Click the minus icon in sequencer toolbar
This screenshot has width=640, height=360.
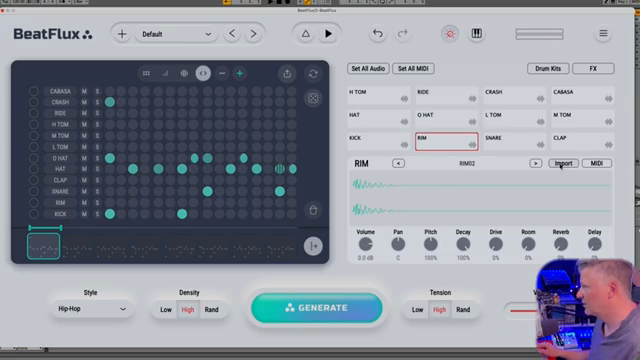(x=222, y=73)
